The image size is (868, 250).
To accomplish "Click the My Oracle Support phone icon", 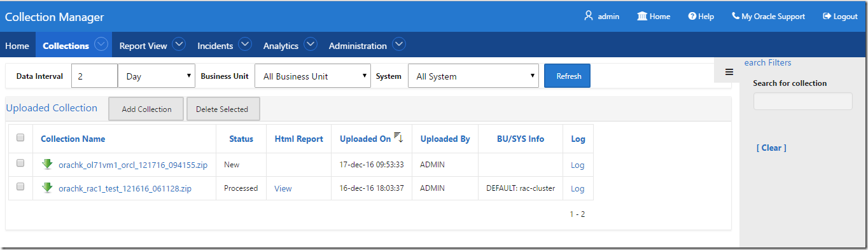I will coord(736,16).
